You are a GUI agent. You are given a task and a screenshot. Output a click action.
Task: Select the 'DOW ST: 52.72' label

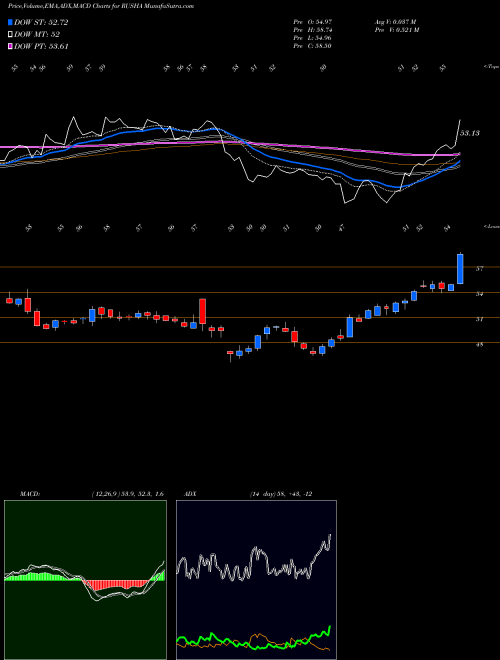41,22
